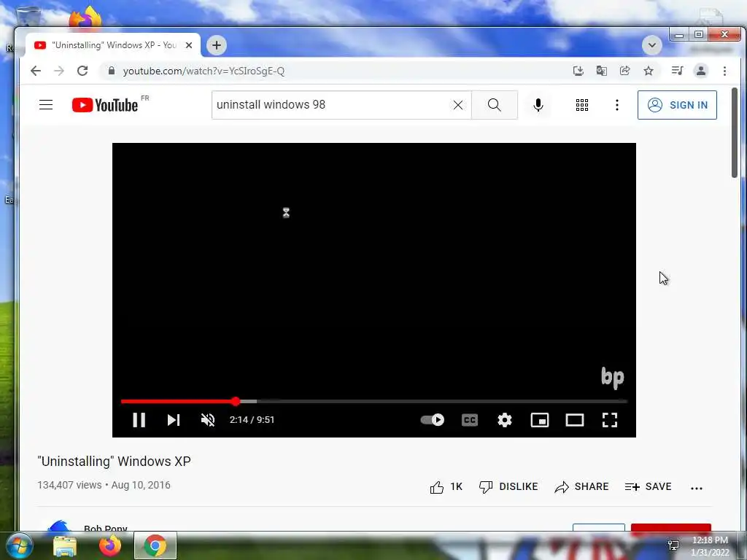Translate this page icon
The height and width of the screenshot is (560, 747).
[602, 71]
